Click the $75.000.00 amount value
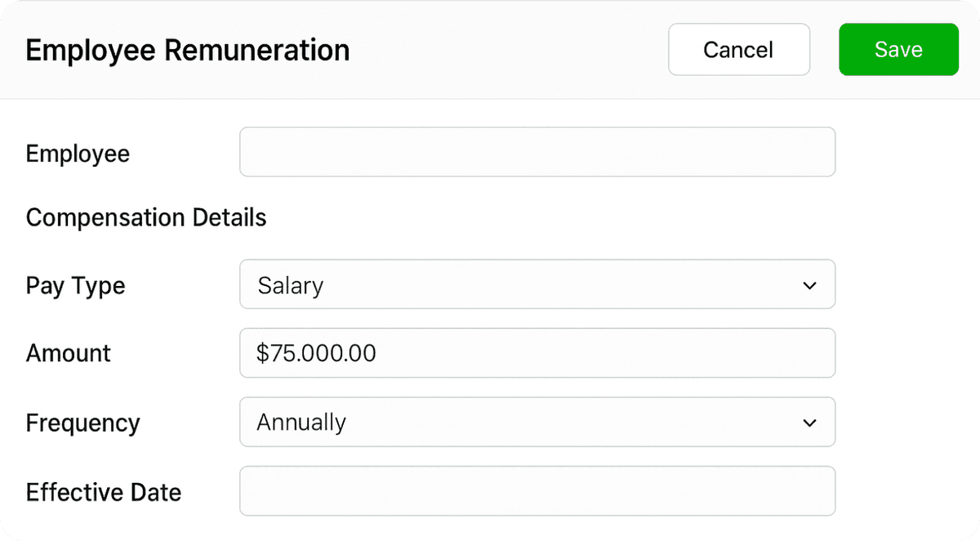 coord(316,353)
